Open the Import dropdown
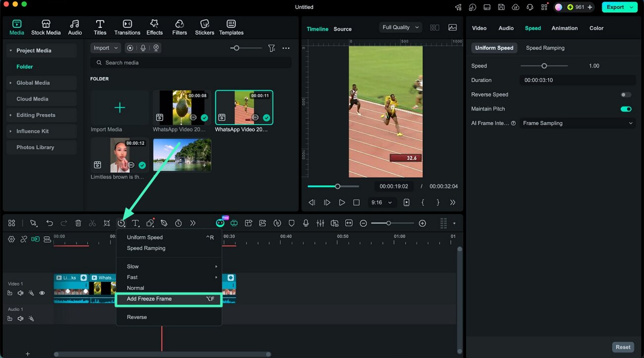 point(106,48)
